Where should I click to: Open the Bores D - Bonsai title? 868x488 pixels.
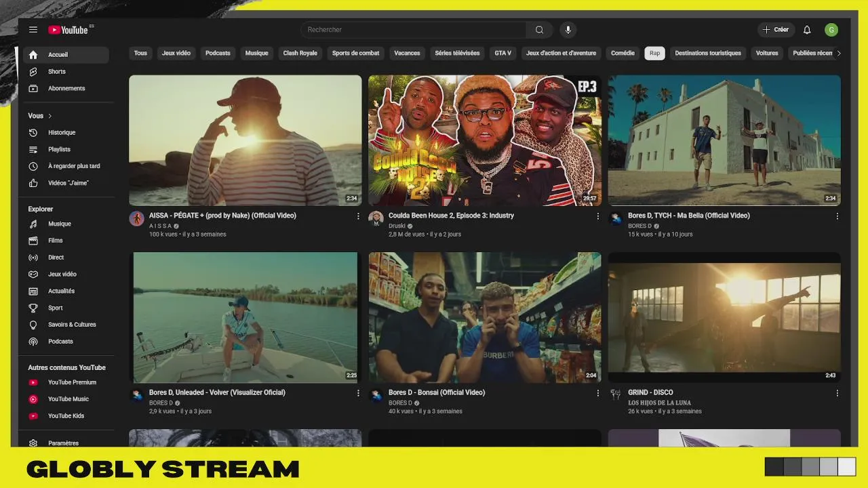tap(437, 392)
